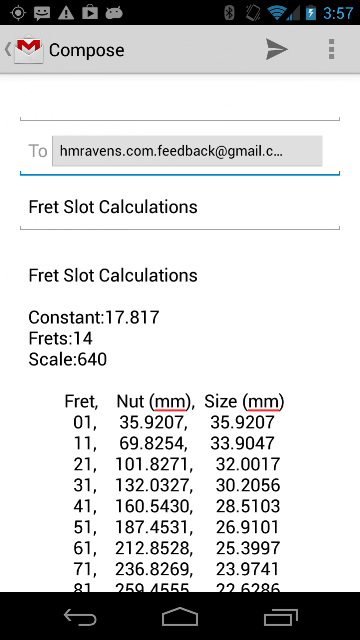Select the hmravens.com.feedback recipient chip

(x=187, y=151)
